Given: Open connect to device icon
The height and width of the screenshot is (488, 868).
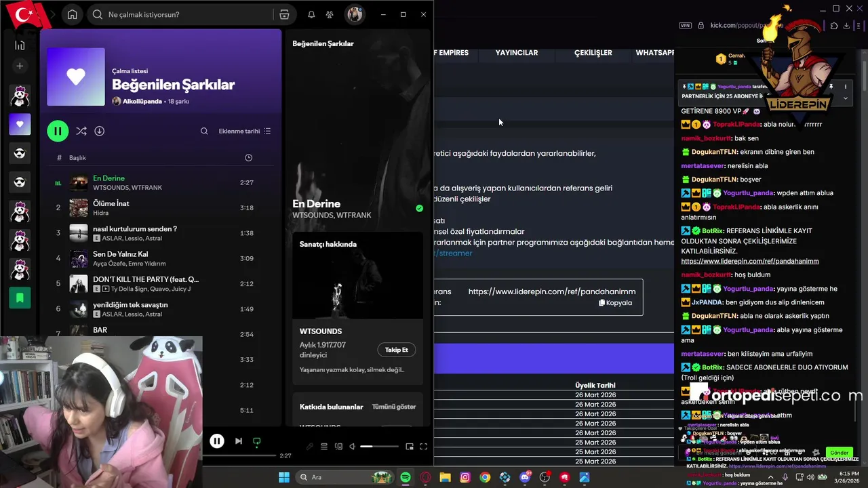Looking at the screenshot, I should (338, 447).
